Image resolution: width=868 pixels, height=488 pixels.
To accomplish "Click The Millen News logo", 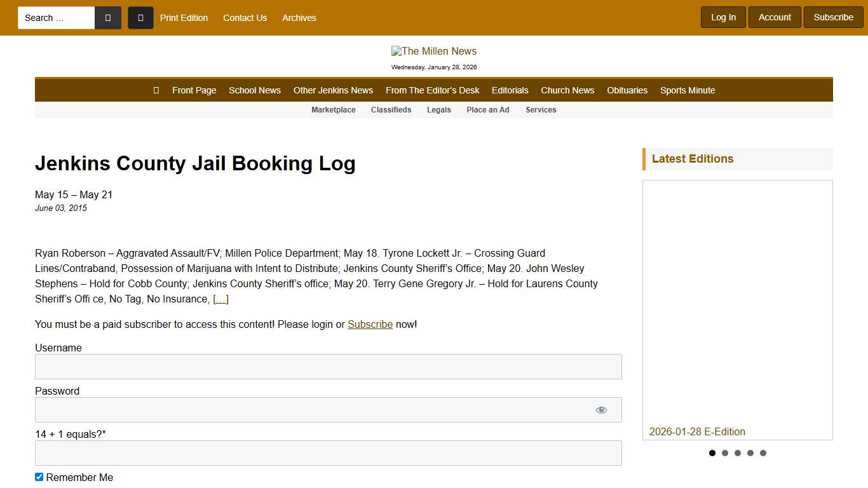I will coord(434,51).
